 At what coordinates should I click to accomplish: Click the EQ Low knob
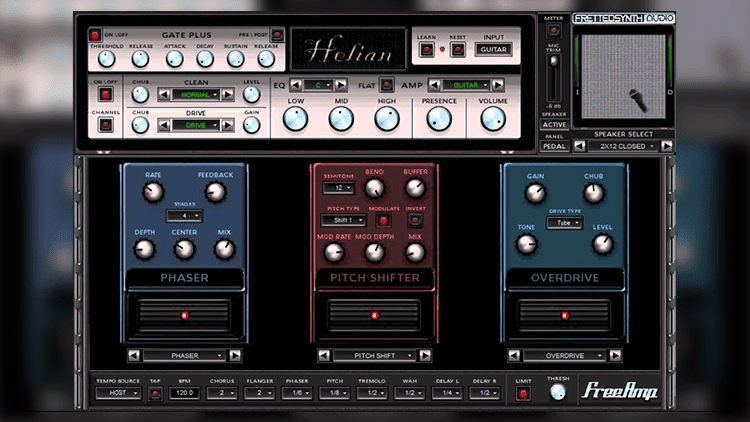point(295,119)
